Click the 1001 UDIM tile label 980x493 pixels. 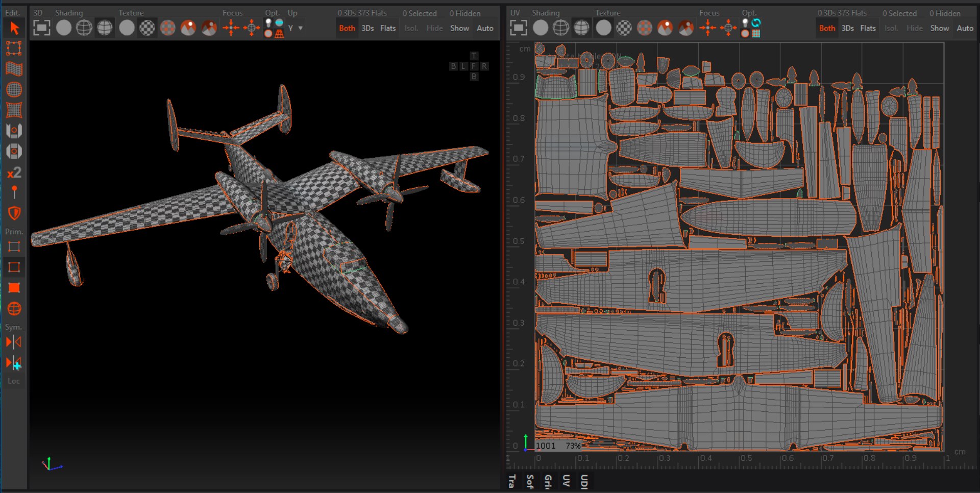546,446
